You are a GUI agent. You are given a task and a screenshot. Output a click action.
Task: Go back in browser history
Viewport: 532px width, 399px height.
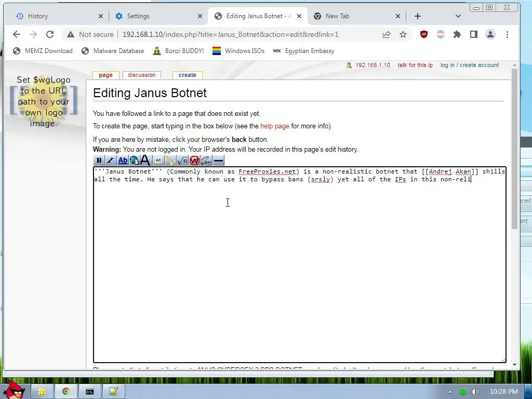click(16, 34)
